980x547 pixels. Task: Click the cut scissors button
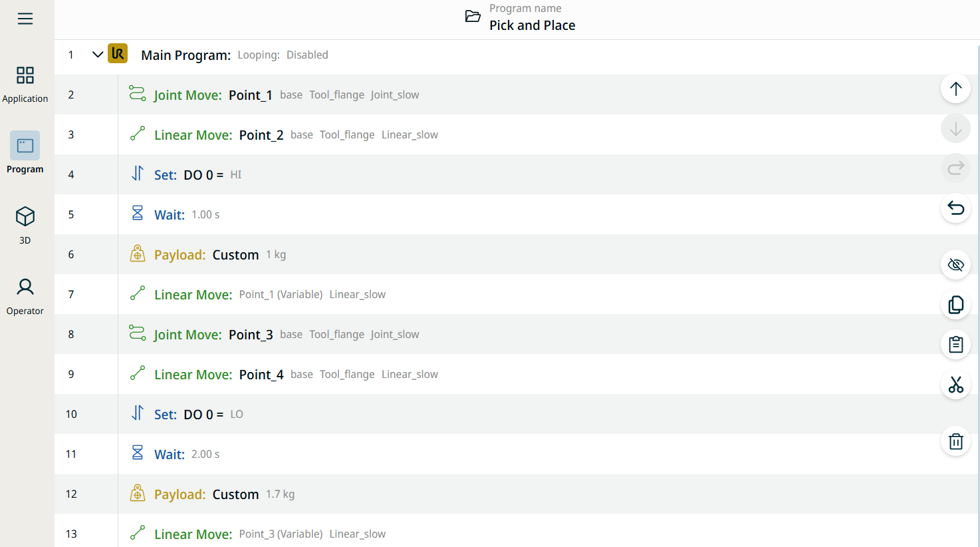pyautogui.click(x=955, y=385)
